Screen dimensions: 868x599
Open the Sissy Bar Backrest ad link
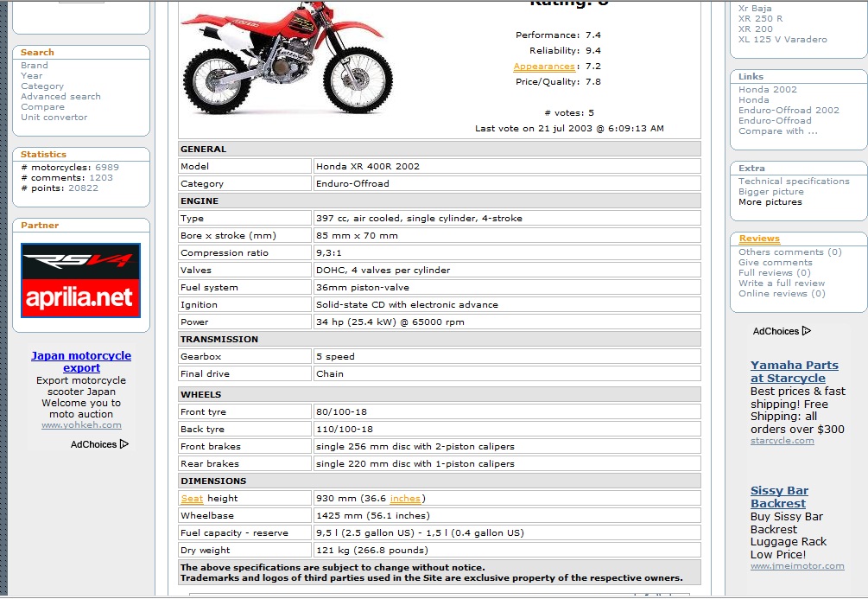[x=778, y=497]
